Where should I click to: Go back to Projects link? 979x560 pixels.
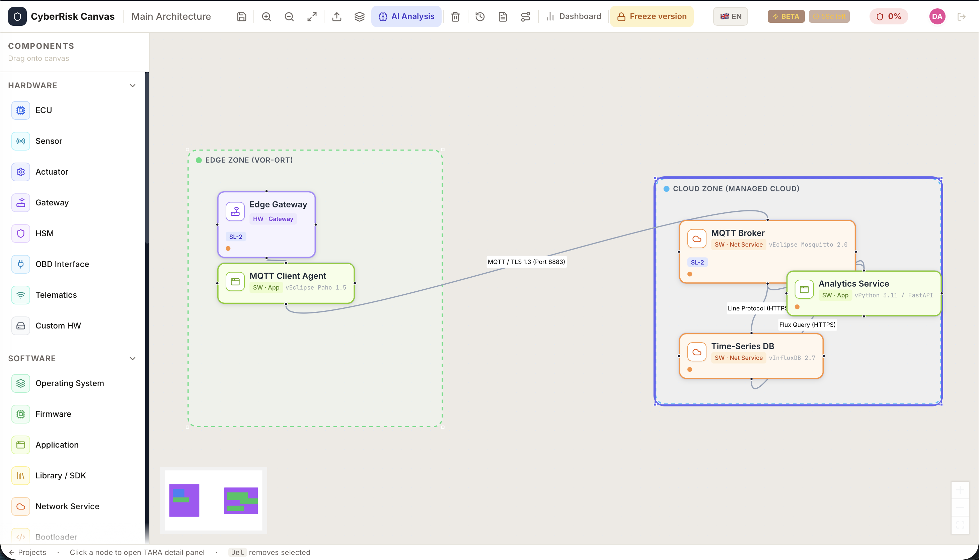[x=27, y=552]
